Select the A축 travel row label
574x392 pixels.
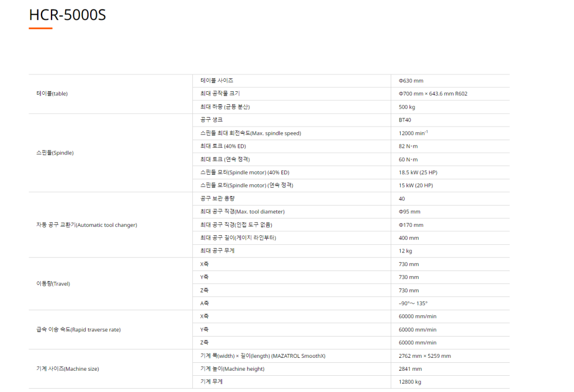[205, 304]
